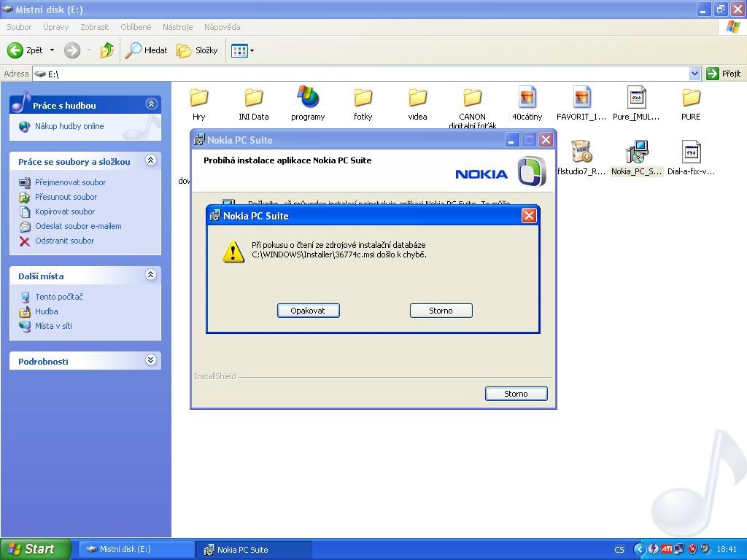Screen dimensions: 747x560
Task: Click the red shield security tray icon
Action: tap(692, 549)
